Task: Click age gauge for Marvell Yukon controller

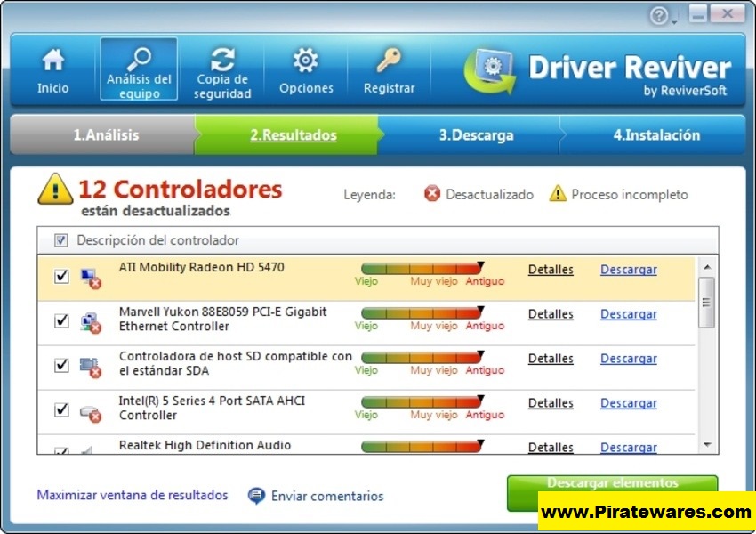Action: pyautogui.click(x=422, y=312)
